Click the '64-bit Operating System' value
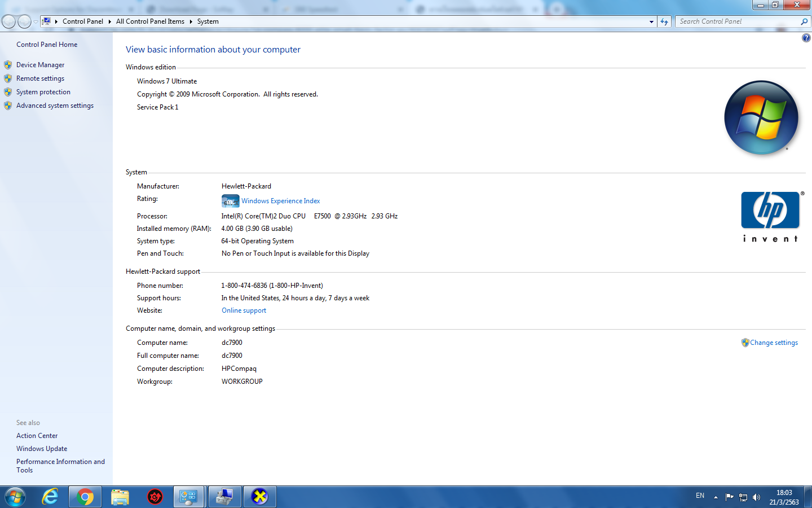The height and width of the screenshot is (508, 812). click(258, 241)
